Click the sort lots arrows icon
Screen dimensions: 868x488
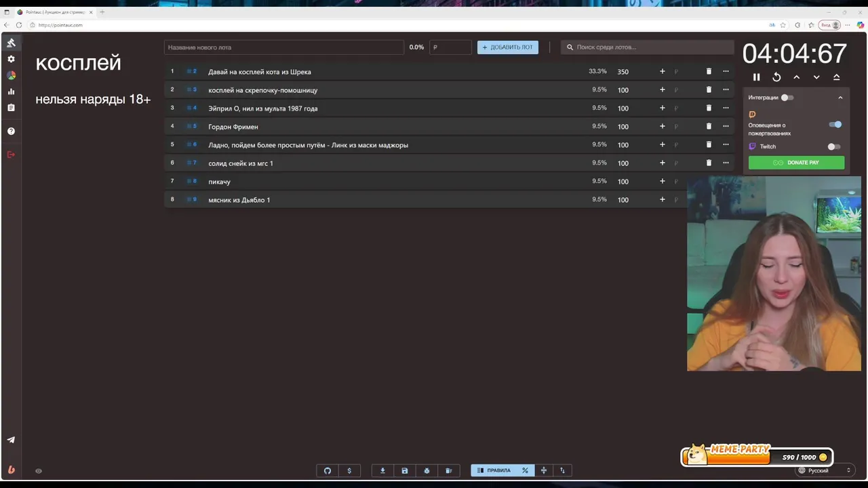click(562, 470)
